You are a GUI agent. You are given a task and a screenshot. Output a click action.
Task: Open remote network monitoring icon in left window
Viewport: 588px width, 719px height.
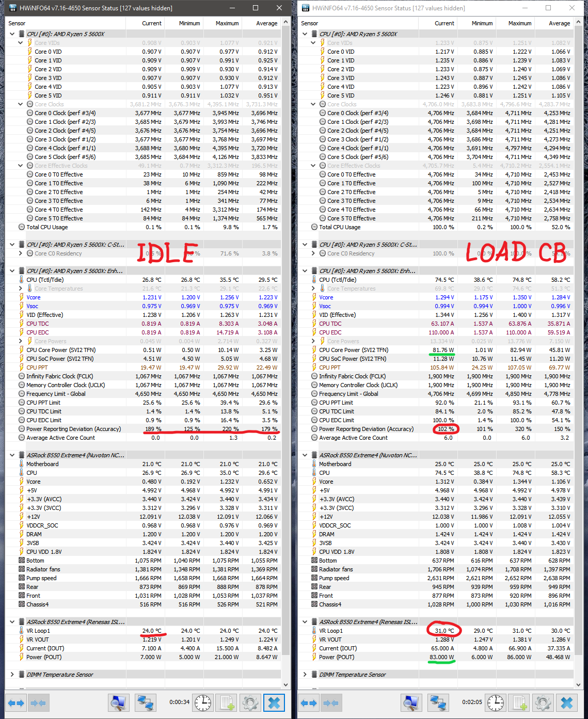[x=146, y=702]
